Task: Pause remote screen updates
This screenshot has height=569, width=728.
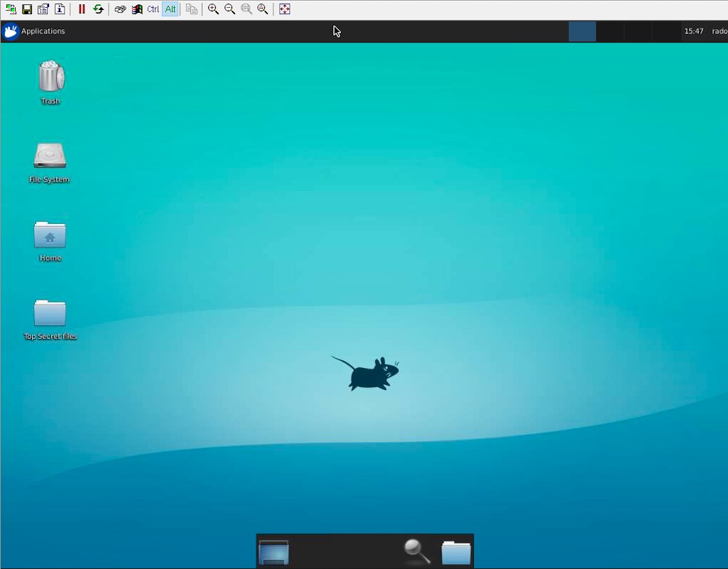Action: pos(82,9)
